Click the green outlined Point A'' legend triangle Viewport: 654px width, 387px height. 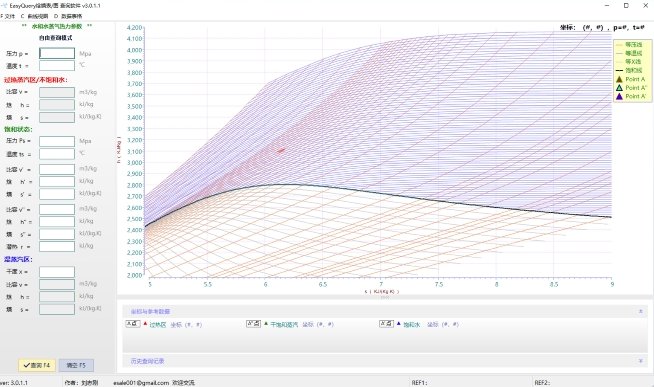pos(619,88)
